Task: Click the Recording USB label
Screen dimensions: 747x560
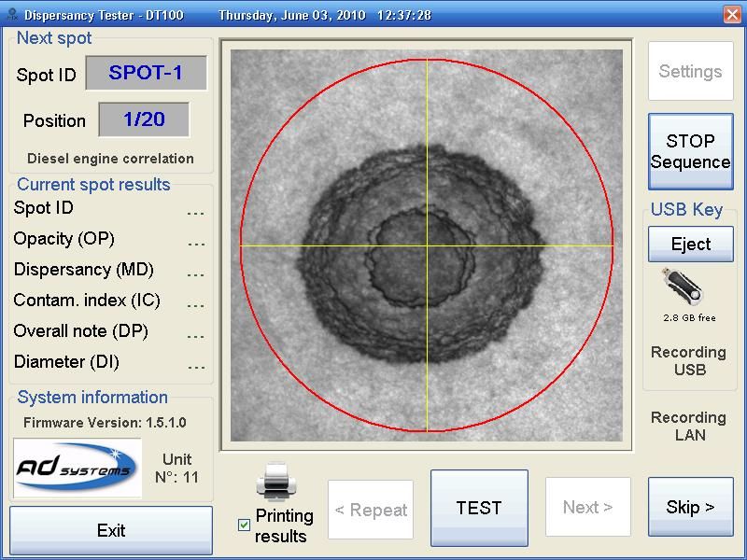Action: tap(688, 360)
